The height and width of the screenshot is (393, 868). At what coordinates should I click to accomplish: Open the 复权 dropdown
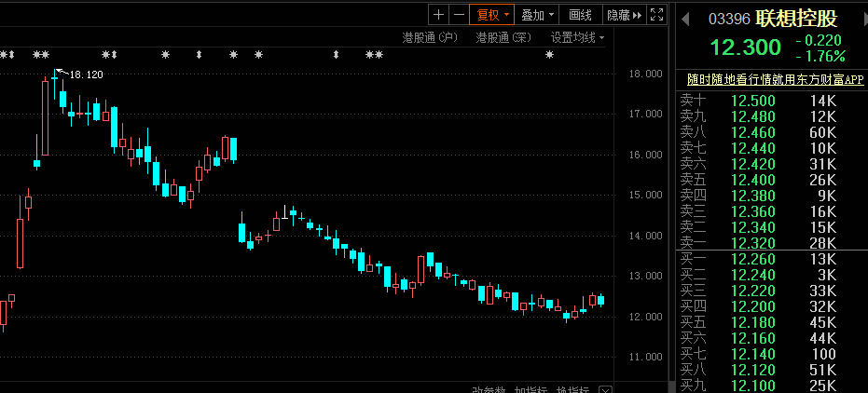(x=491, y=14)
